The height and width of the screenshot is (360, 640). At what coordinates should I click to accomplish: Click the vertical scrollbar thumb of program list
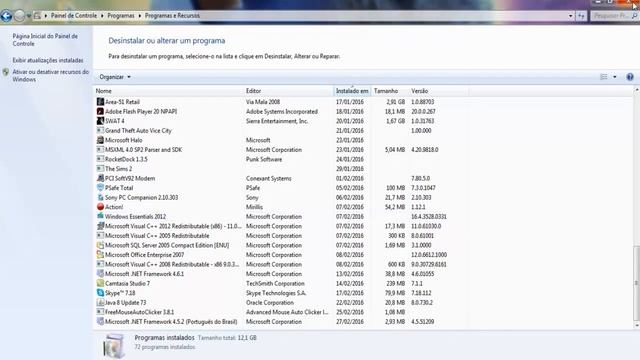point(636,284)
